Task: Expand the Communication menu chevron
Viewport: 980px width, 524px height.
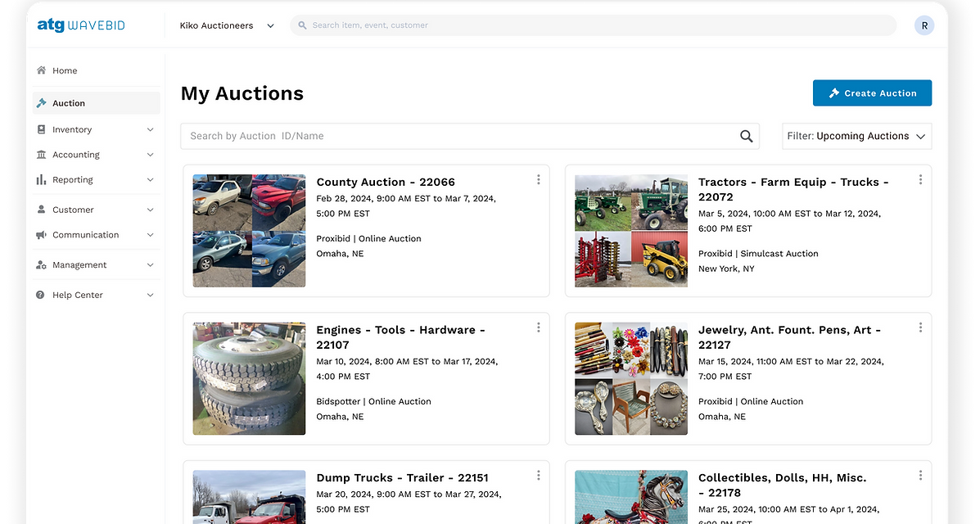Action: tap(150, 234)
